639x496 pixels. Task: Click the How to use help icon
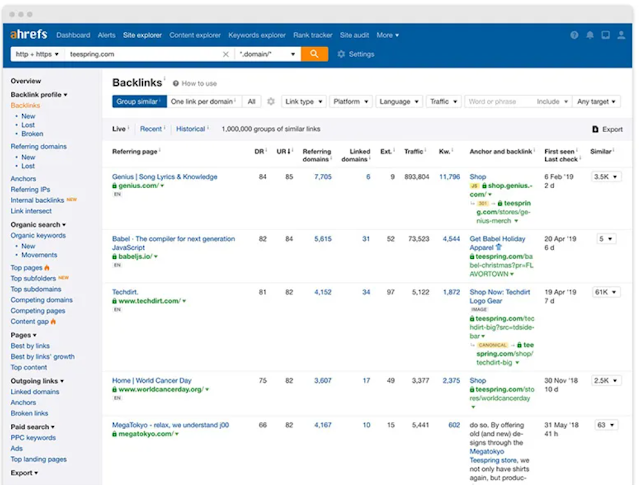(176, 84)
